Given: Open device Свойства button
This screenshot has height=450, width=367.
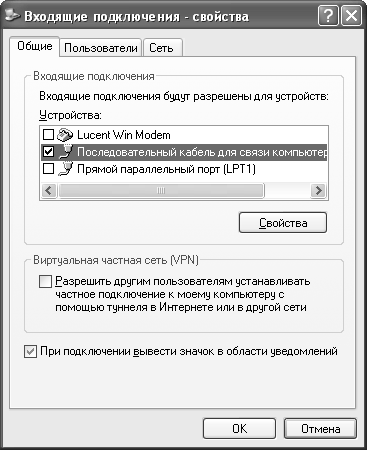Looking at the screenshot, I should (x=283, y=223).
